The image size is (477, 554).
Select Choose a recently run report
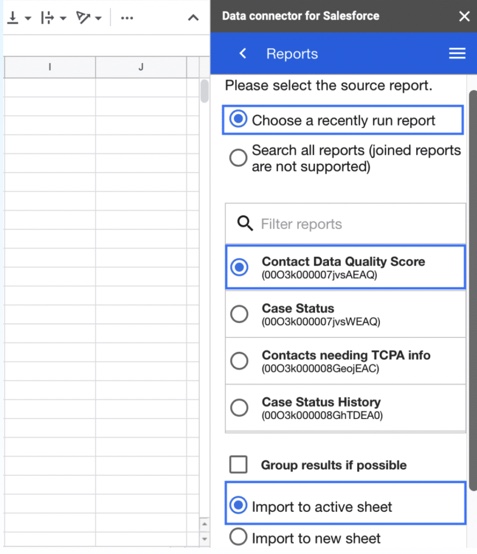tap(343, 120)
